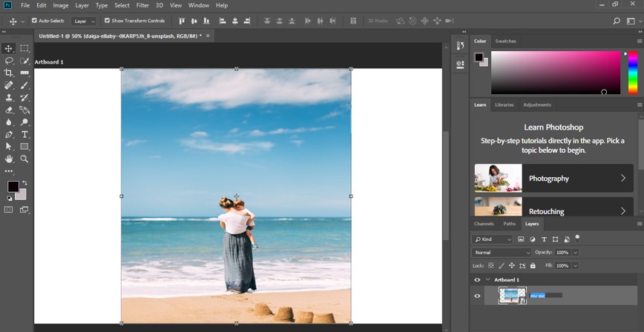Uncheck Show Transform Controls
644x332 pixels.
pyautogui.click(x=108, y=21)
